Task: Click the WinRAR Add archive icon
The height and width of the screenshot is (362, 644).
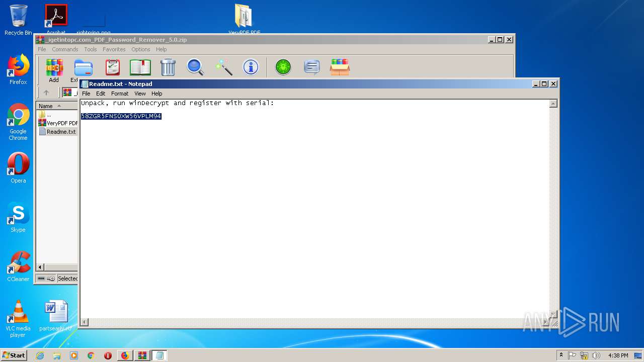Action: tap(54, 67)
